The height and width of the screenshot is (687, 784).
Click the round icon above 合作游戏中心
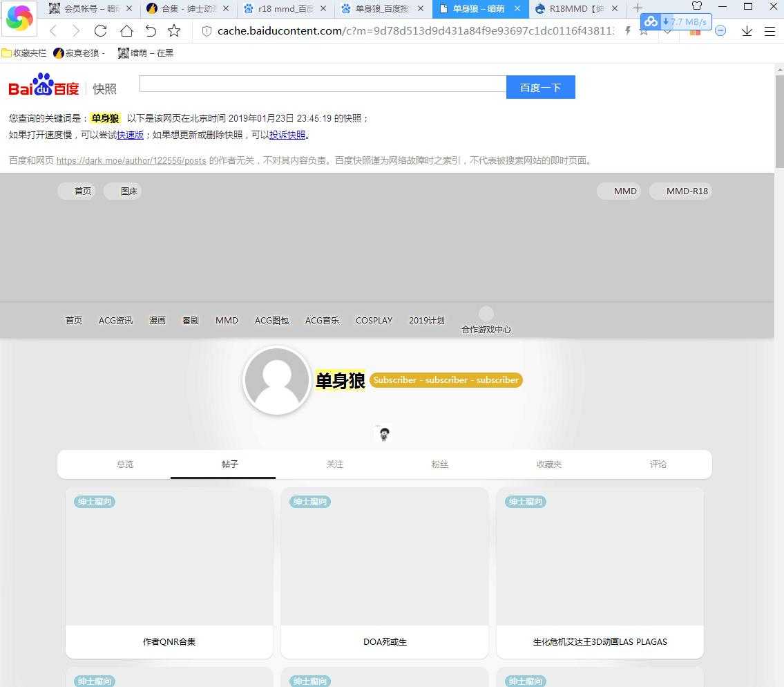486,314
